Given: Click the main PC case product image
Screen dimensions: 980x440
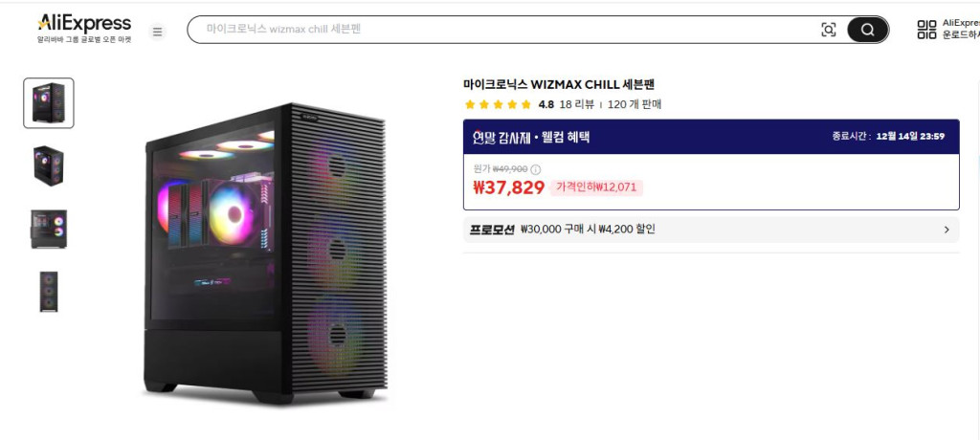Looking at the screenshot, I should [x=266, y=253].
